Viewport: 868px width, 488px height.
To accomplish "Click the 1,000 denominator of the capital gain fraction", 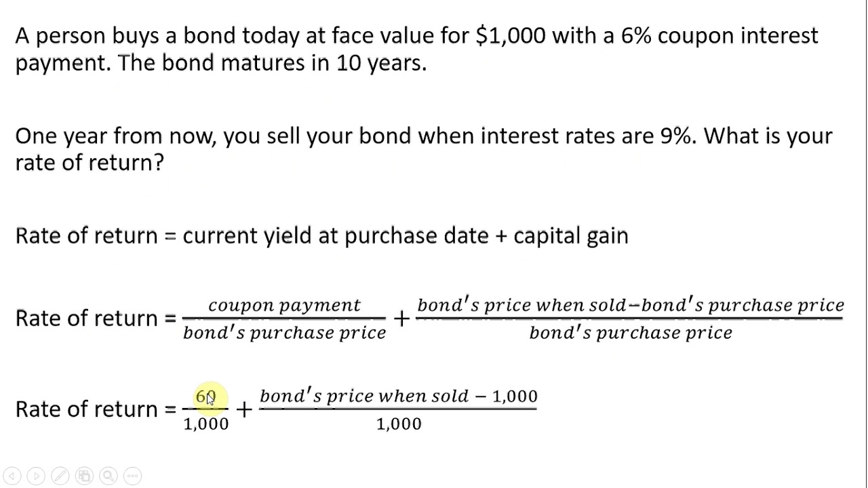I will click(399, 424).
